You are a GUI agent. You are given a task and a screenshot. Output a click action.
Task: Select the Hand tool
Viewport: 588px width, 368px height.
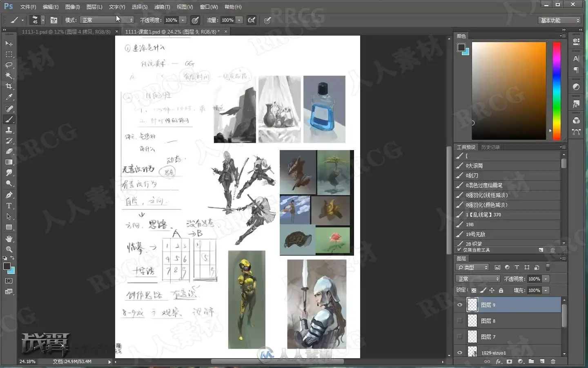point(9,238)
